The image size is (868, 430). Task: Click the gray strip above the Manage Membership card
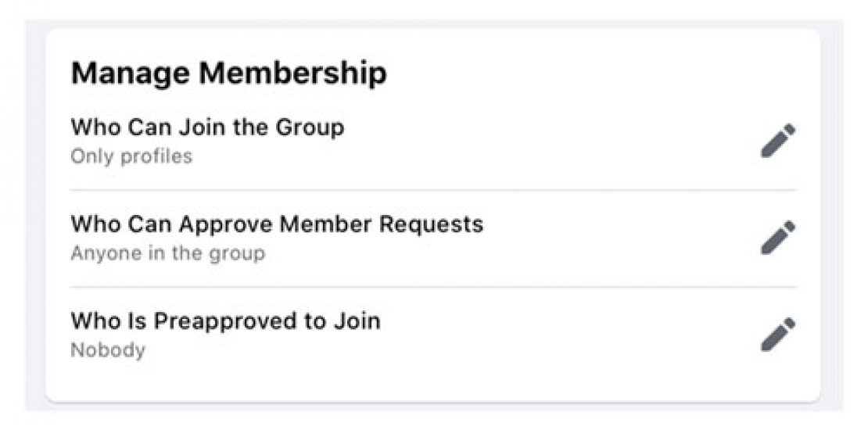click(x=430, y=23)
